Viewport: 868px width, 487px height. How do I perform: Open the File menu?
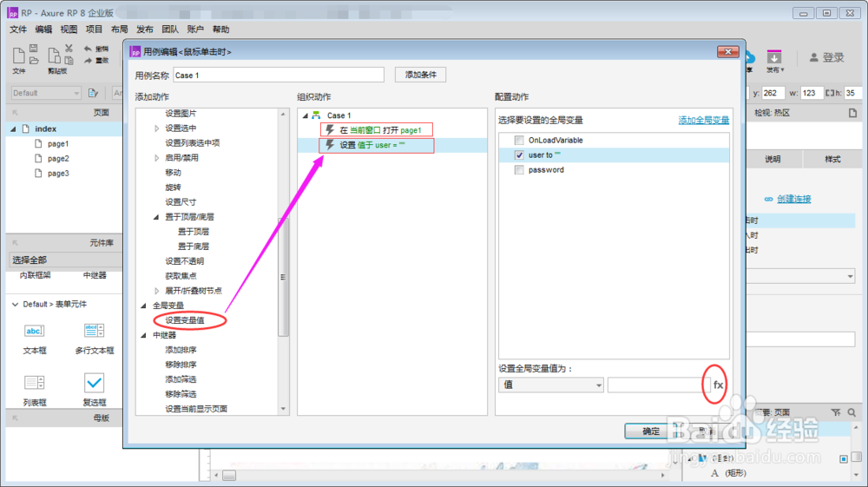click(18, 30)
